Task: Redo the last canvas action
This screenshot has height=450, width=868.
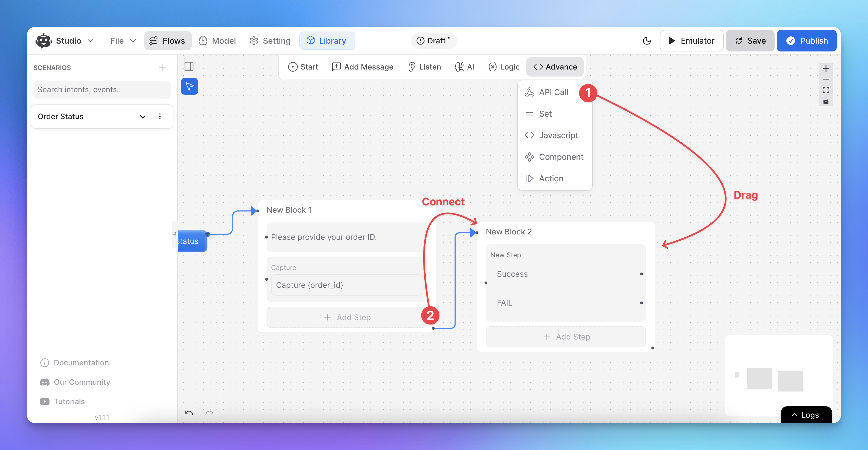Action: point(209,413)
